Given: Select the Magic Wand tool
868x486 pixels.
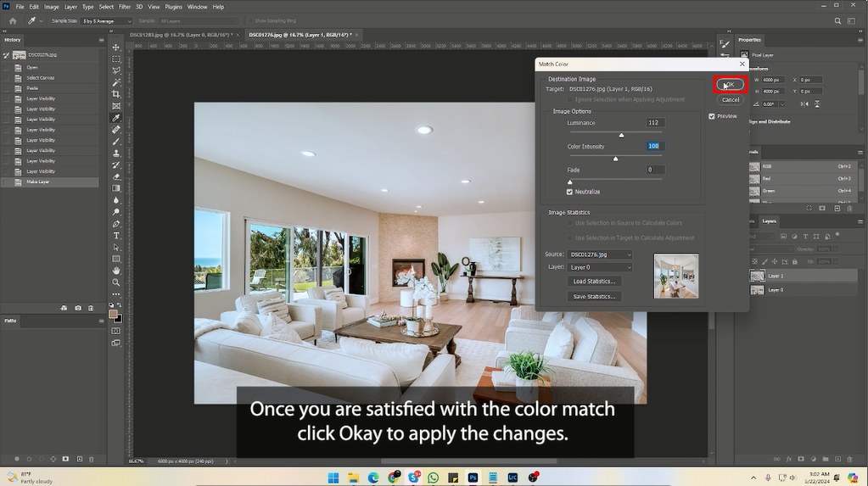Looking at the screenshot, I should (x=116, y=82).
